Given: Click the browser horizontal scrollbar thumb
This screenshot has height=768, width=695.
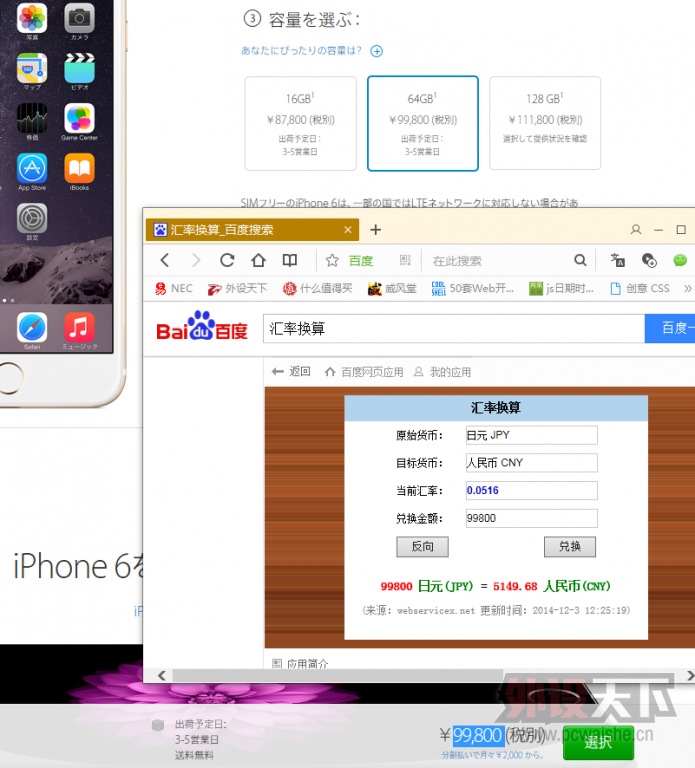Looking at the screenshot, I should point(338,676).
